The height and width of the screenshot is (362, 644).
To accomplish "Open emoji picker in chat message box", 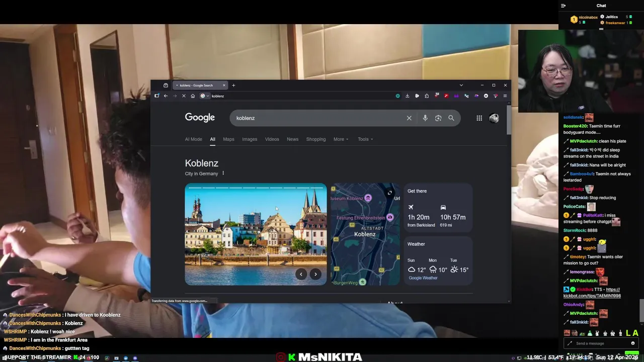I will tap(633, 343).
